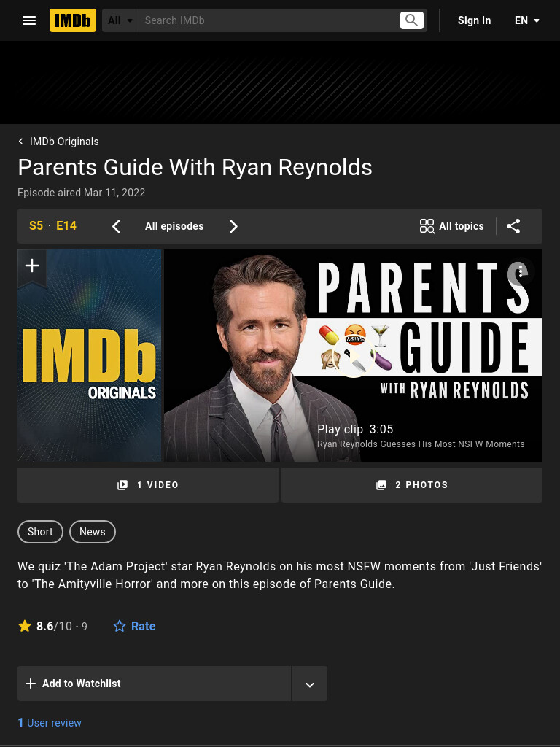Open video options three-dot menu
Screen dimensions: 560x747
pyautogui.click(x=521, y=271)
